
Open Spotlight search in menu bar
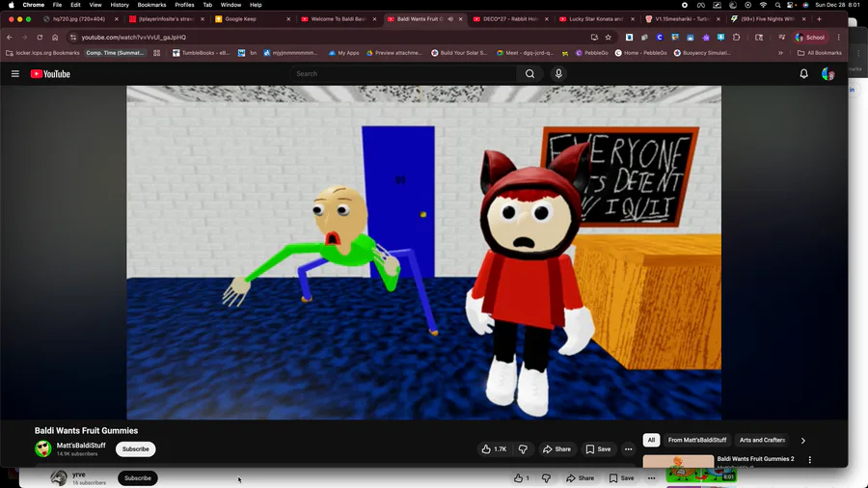coord(777,5)
